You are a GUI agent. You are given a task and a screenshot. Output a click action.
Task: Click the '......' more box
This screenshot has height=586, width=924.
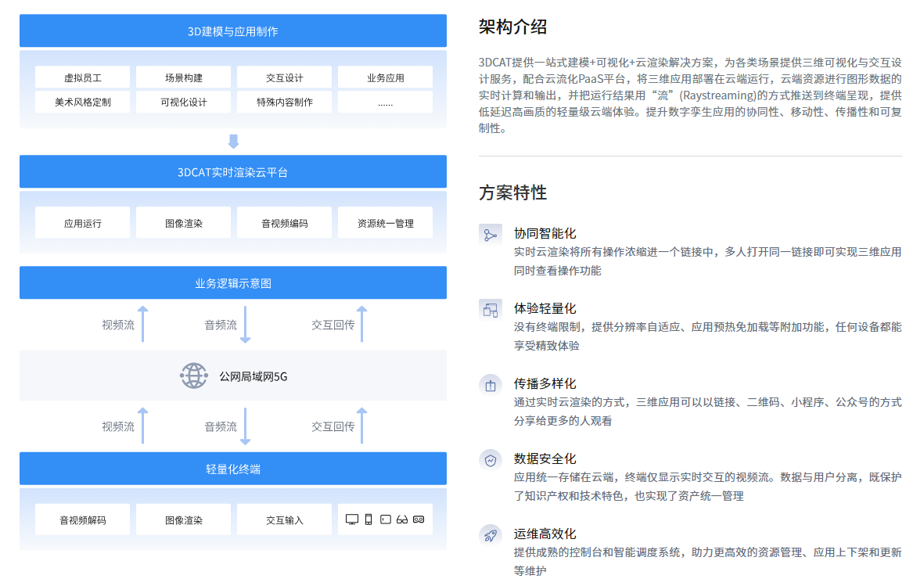pyautogui.click(x=386, y=102)
